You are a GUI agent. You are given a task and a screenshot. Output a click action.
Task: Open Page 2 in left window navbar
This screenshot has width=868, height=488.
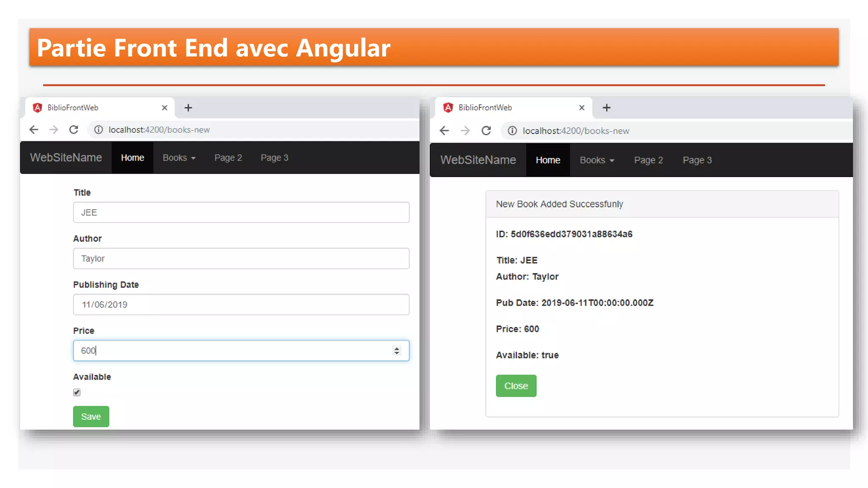(x=228, y=158)
